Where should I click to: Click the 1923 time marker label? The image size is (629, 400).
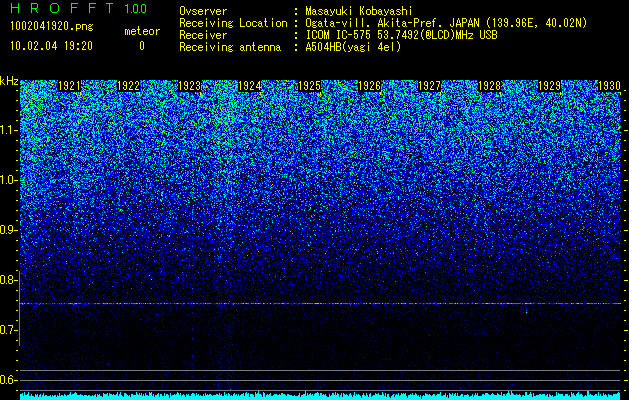click(189, 86)
